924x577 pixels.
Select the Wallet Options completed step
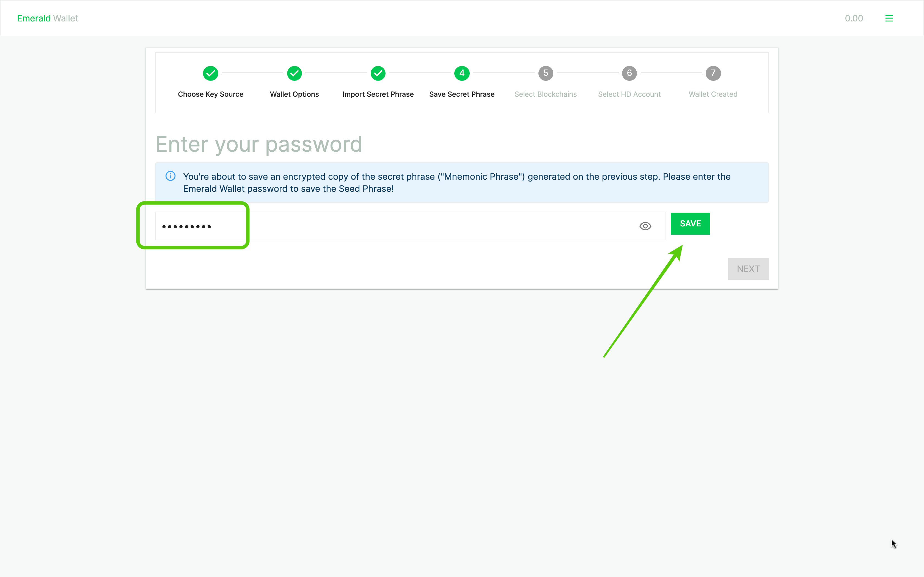294,73
